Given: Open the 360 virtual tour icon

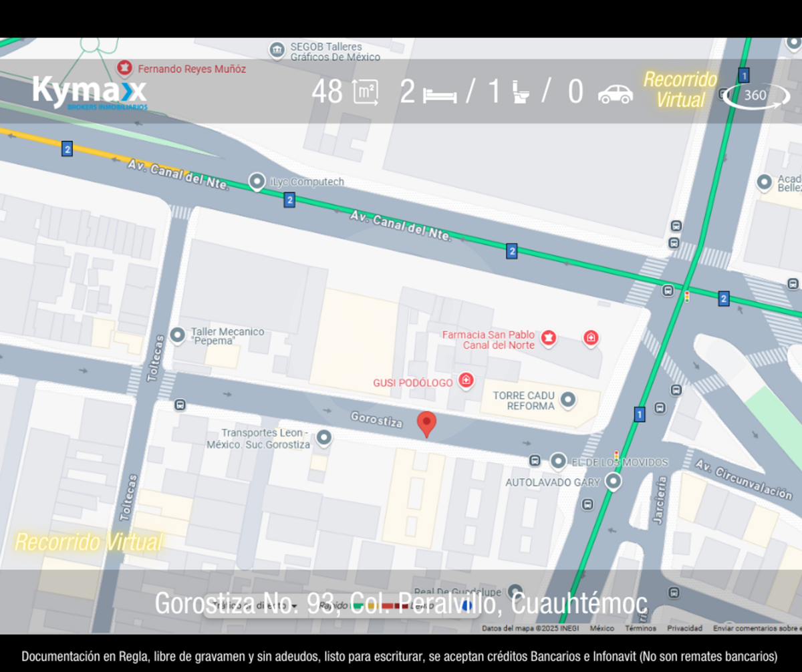Looking at the screenshot, I should [x=756, y=96].
